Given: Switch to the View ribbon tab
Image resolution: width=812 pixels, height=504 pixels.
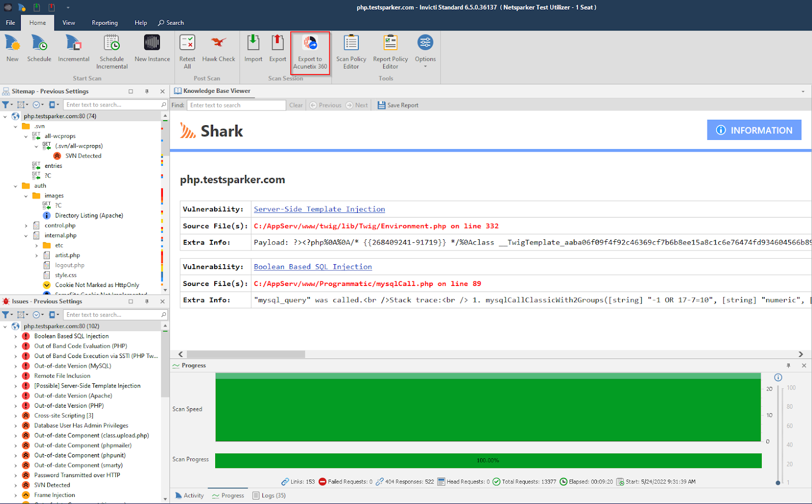Looking at the screenshot, I should pos(69,23).
